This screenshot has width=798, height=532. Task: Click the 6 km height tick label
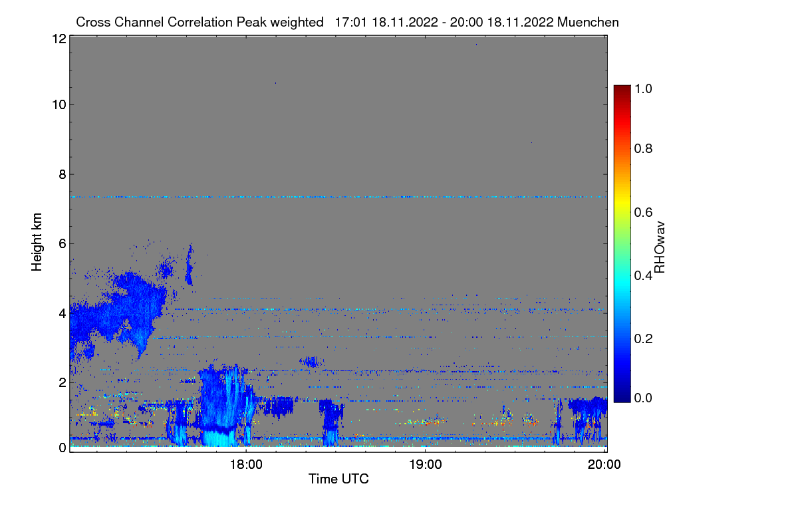(63, 243)
